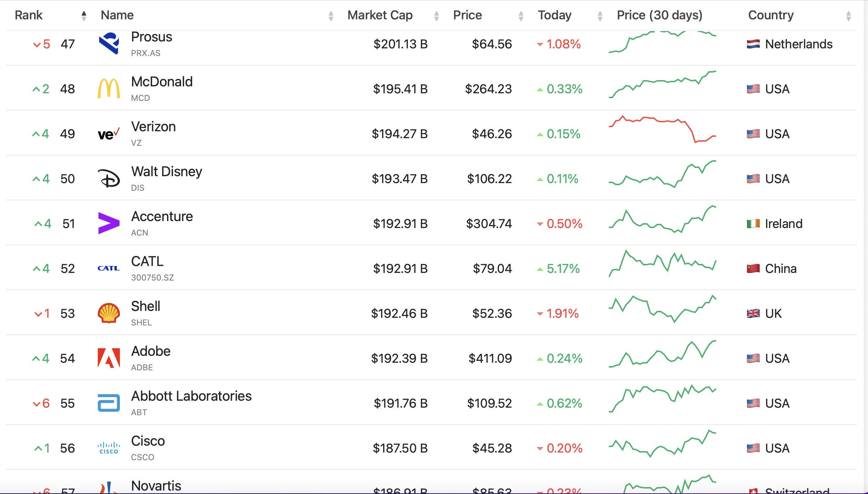Sort by Country column arrows

[848, 16]
